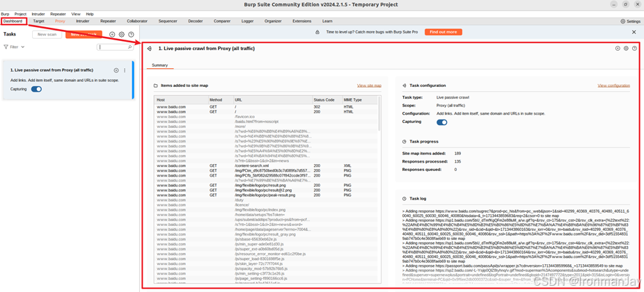
Task: Focus the task search input field
Action: pos(115,47)
